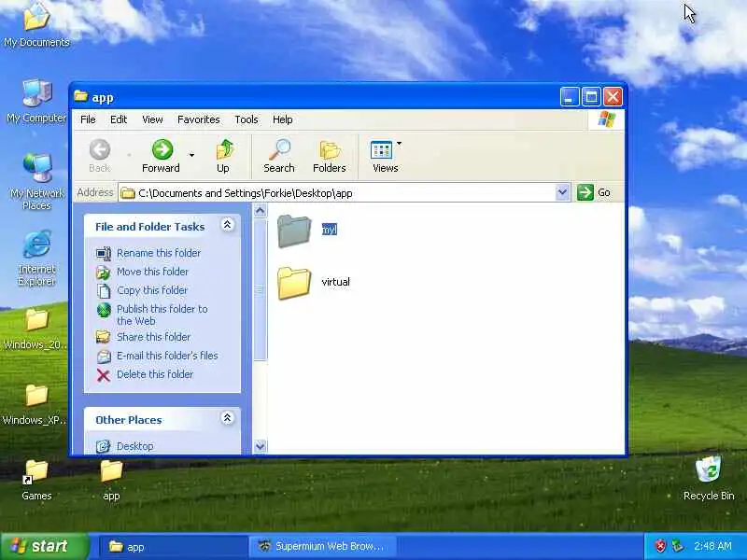The width and height of the screenshot is (747, 560).
Task: Open Forward history dropdown arrow
Action: point(191,155)
